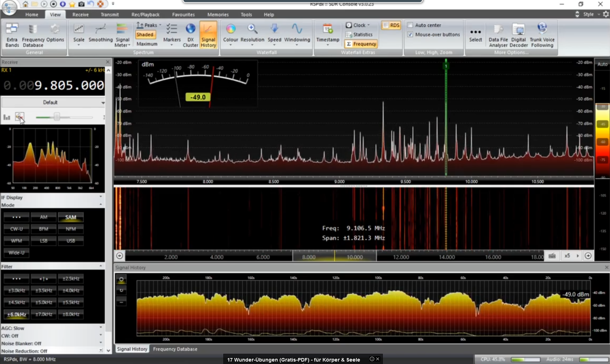
Task: Open the Peaks dropdown
Action: tap(149, 25)
